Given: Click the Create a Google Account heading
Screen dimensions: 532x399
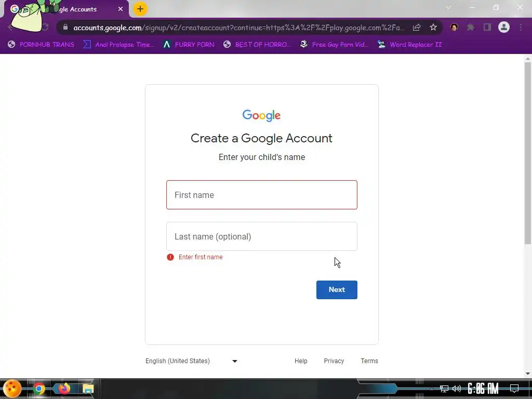Looking at the screenshot, I should 262,138.
